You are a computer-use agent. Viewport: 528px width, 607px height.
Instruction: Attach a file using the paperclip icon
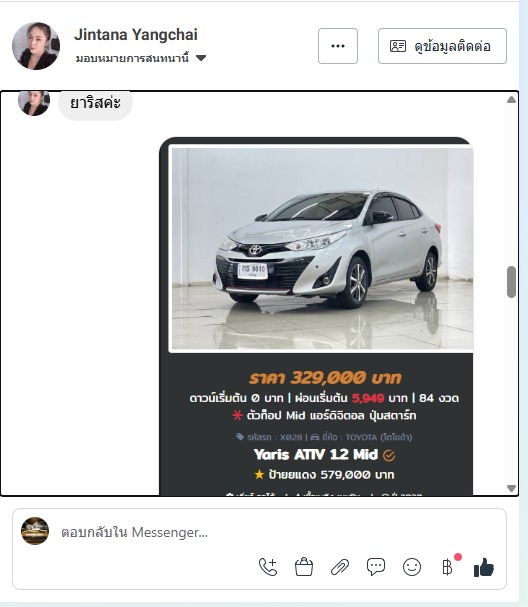340,567
